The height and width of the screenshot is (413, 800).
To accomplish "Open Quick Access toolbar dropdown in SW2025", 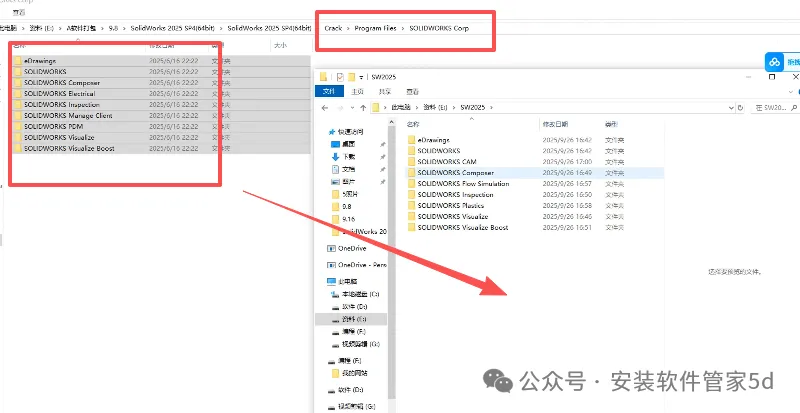I will [x=361, y=78].
